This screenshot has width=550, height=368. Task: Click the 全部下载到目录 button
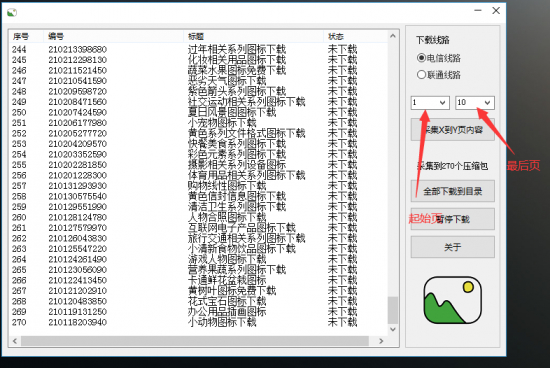tap(452, 191)
